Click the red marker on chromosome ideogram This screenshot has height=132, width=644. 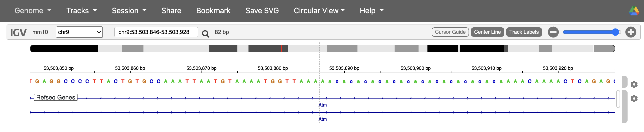(x=282, y=48)
